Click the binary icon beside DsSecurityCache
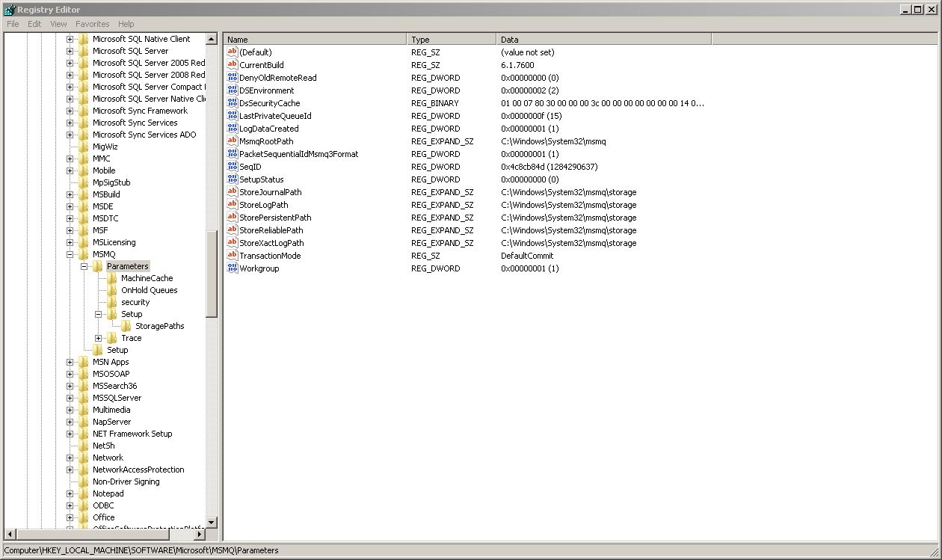Image resolution: width=942 pixels, height=560 pixels. click(232, 103)
